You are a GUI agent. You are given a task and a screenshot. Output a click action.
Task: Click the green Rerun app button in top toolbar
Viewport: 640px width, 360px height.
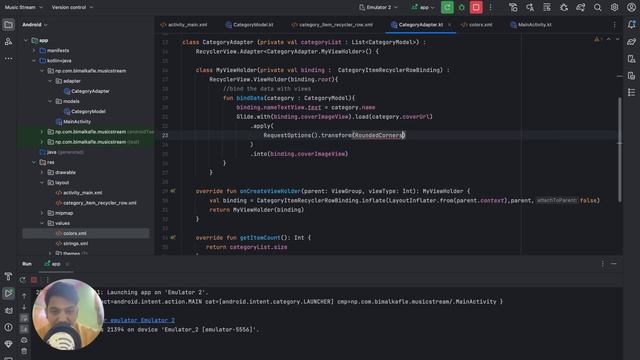447,7
